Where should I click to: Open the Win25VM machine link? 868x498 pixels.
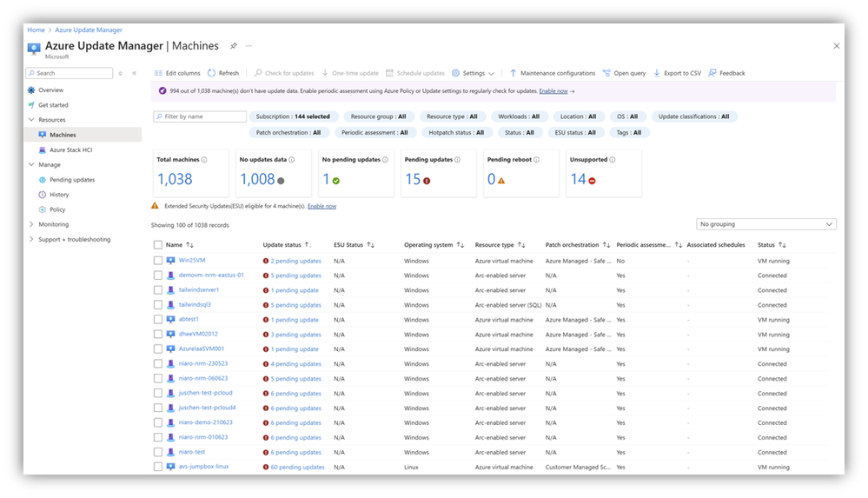191,260
